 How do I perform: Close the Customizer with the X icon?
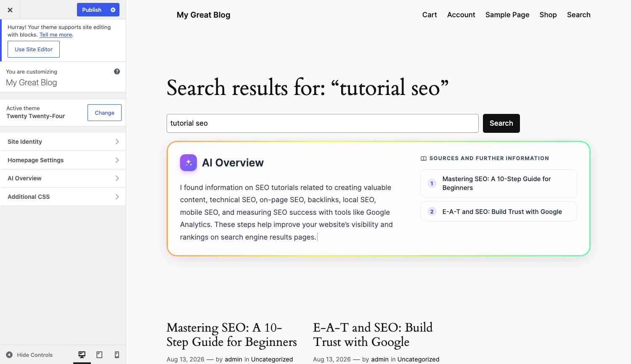tap(10, 10)
